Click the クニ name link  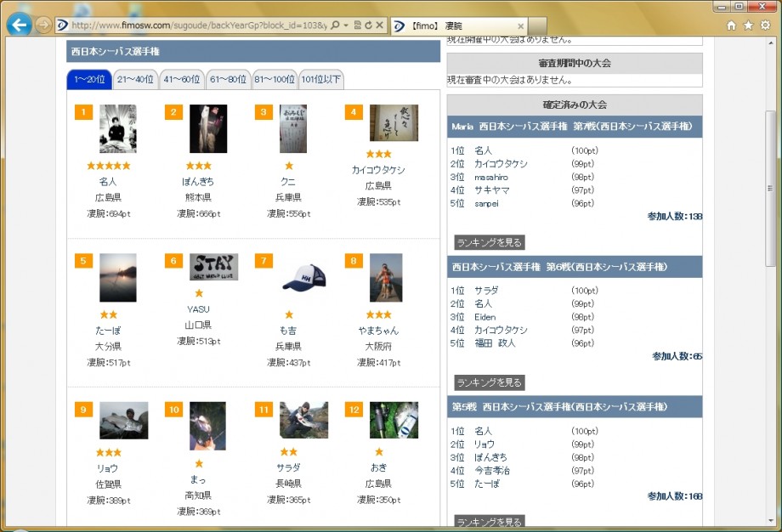[288, 182]
